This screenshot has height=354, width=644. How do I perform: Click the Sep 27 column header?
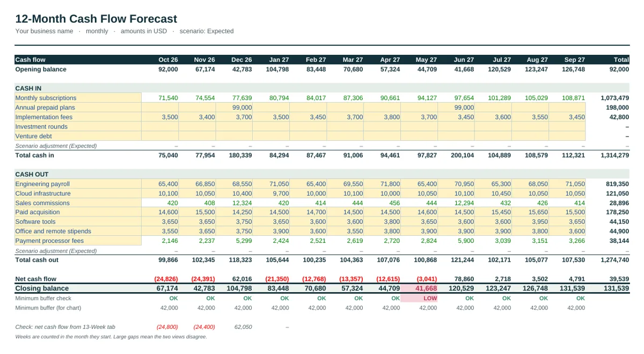(x=574, y=60)
